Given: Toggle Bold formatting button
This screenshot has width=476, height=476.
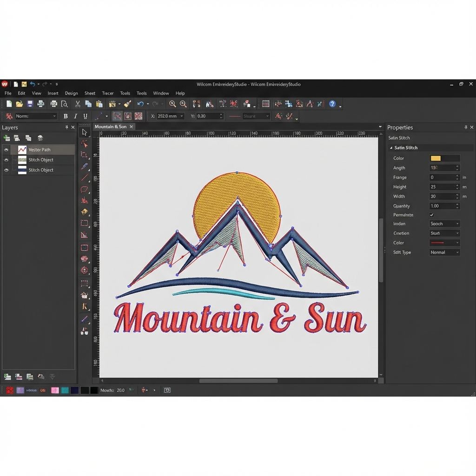Looking at the screenshot, I should (66, 116).
